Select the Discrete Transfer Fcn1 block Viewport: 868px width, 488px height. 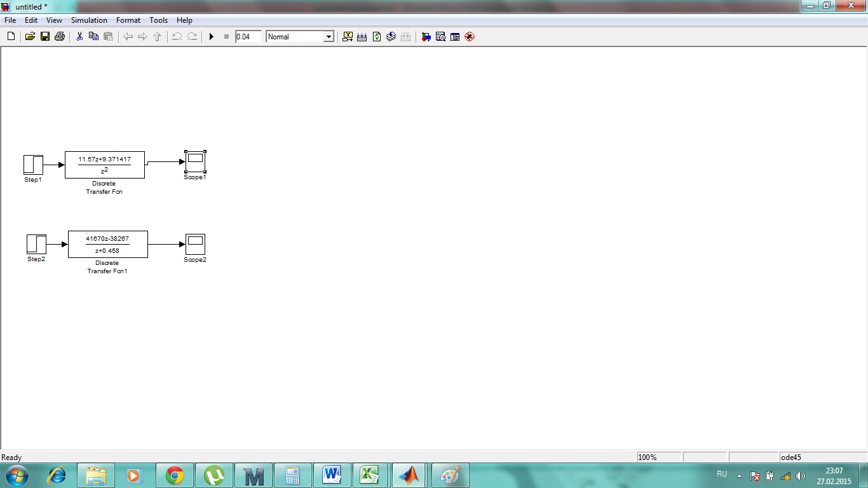(x=108, y=244)
